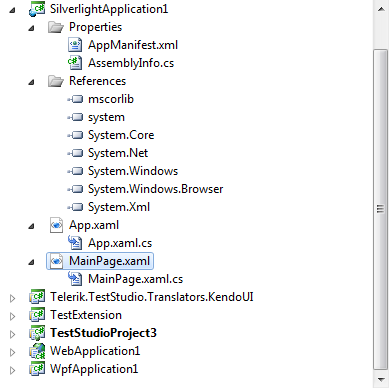Select the mscorlib reference text
Viewport: 389px width, 388px height.
tap(111, 99)
